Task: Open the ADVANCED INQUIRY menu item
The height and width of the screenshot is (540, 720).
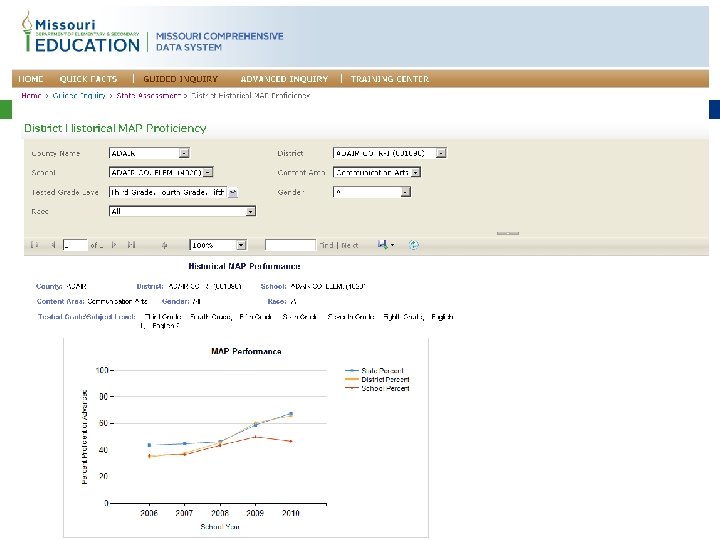Action: click(284, 79)
